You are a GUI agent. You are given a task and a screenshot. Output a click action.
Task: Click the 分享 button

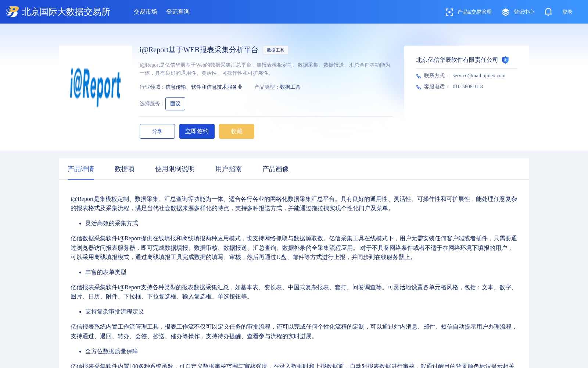[x=157, y=131]
